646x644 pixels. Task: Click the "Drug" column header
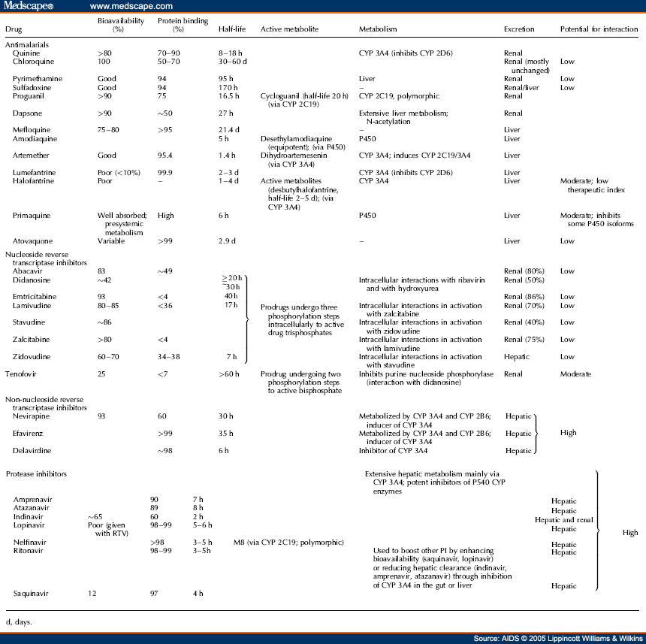14,29
